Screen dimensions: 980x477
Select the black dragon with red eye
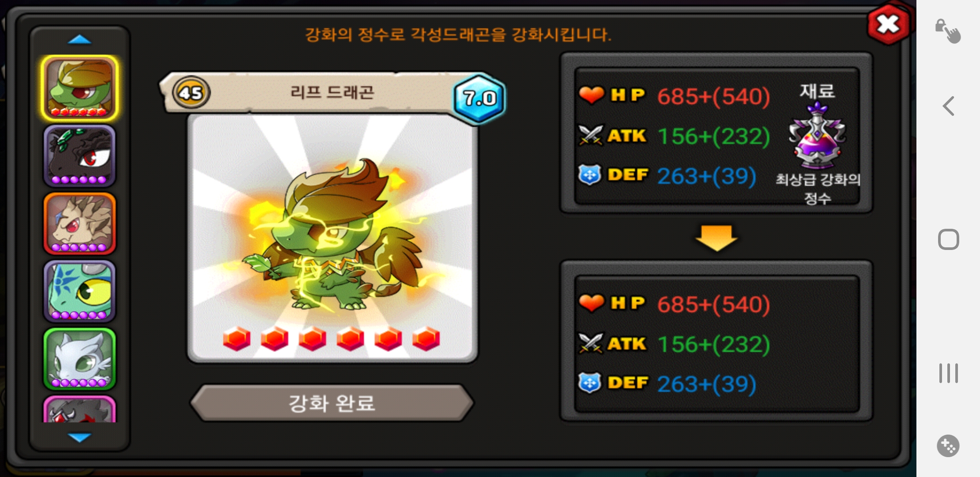click(79, 156)
